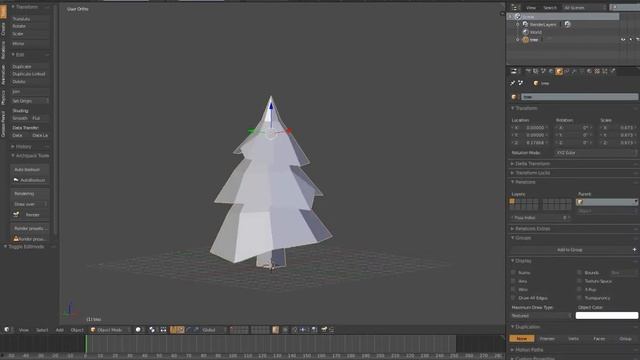Enable the Bounds display checkbox
Screen dimensions: 640x360
(579, 272)
